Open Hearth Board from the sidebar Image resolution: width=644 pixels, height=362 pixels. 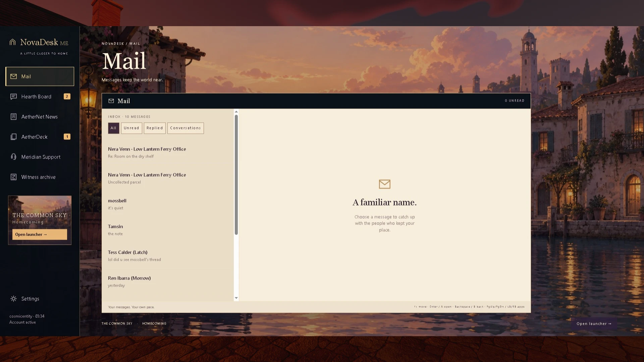coord(40,97)
